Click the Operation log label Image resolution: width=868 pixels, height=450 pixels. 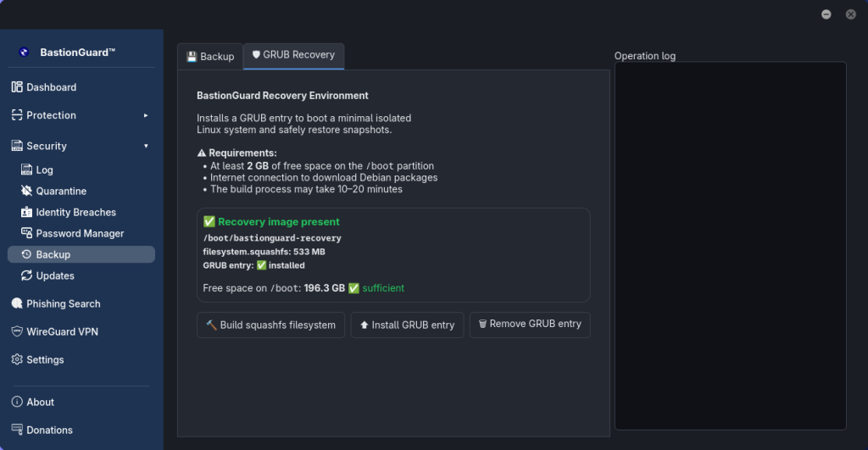[645, 56]
